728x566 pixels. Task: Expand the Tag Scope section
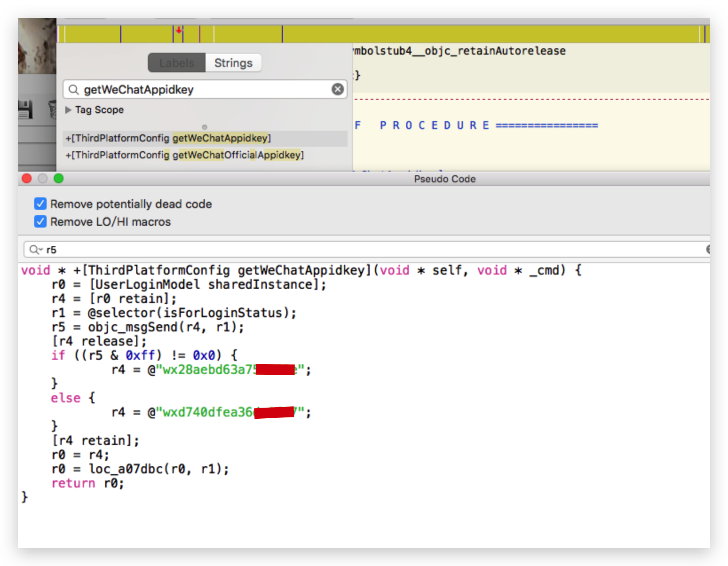pos(68,110)
